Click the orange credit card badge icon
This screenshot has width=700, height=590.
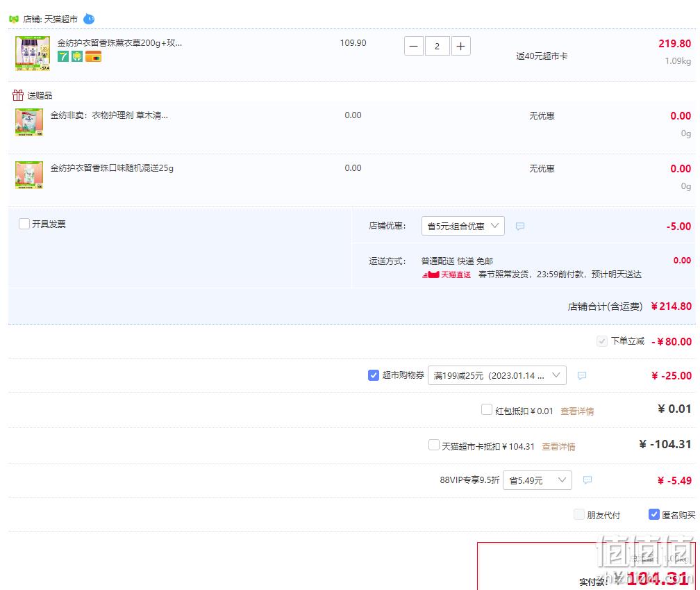pyautogui.click(x=93, y=57)
